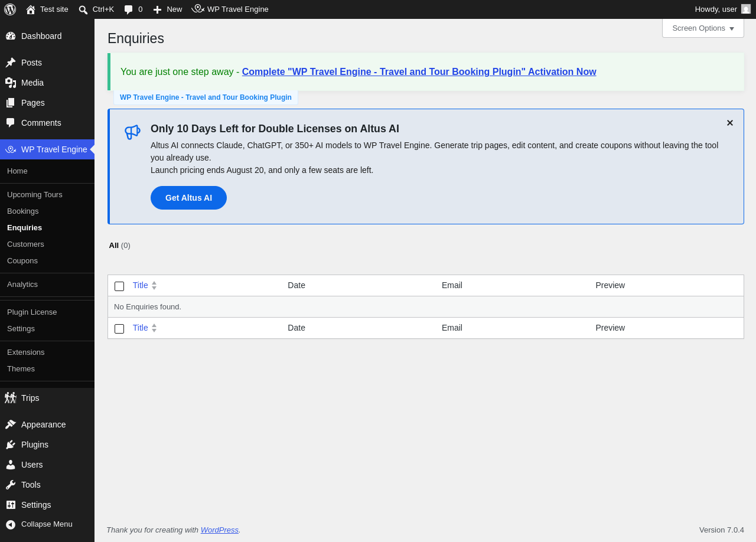Click the Get Altus AI button
756x542 pixels.
coord(188,198)
